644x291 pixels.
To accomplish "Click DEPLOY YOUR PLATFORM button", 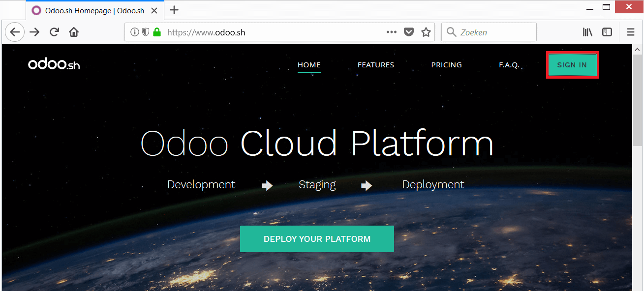I will click(x=317, y=239).
